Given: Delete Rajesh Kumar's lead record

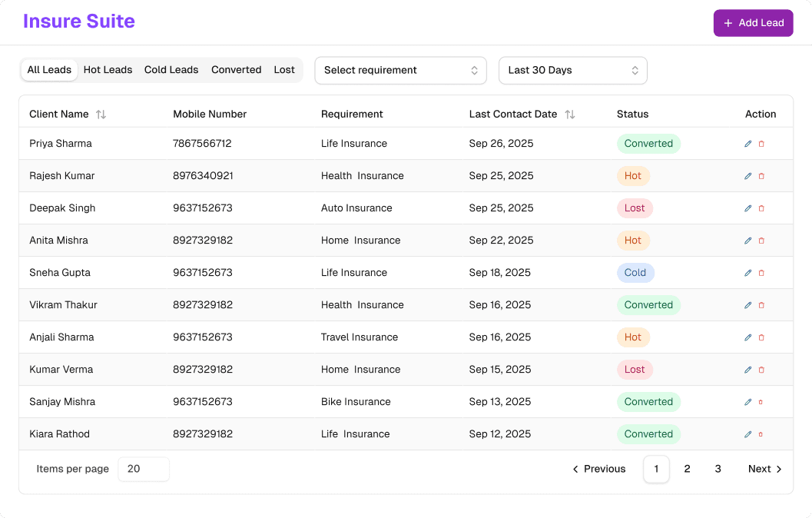Looking at the screenshot, I should click(761, 176).
